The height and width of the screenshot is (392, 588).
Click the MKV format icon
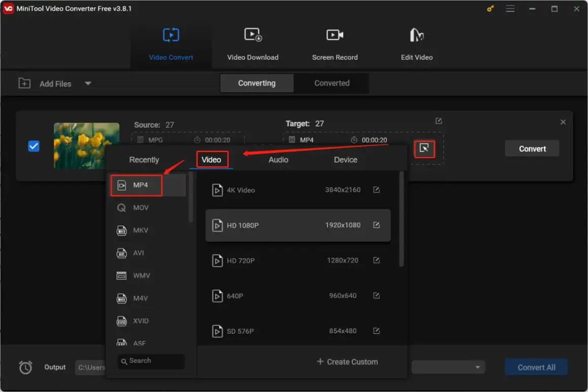coord(122,230)
